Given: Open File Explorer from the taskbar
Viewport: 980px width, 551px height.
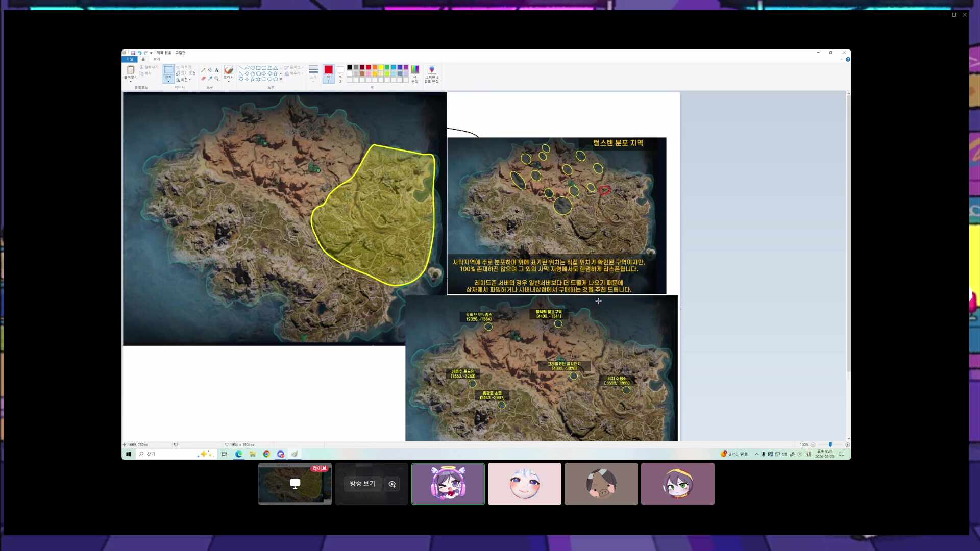Looking at the screenshot, I should click(253, 454).
